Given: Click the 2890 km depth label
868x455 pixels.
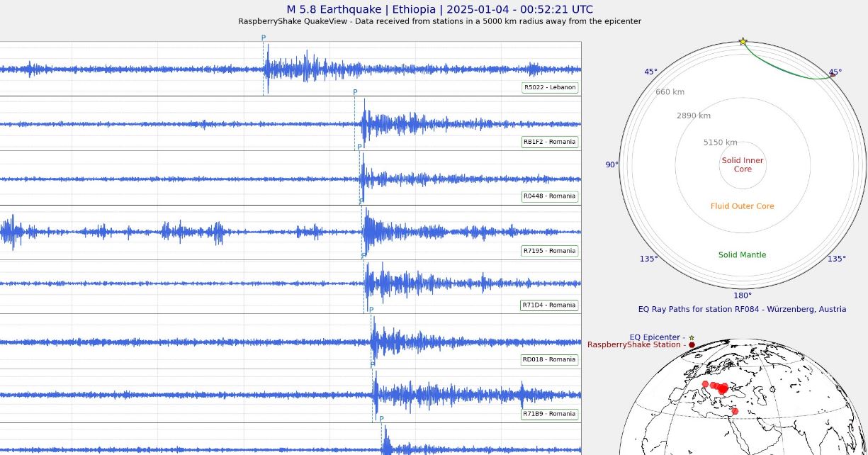Looking at the screenshot, I should [x=693, y=116].
